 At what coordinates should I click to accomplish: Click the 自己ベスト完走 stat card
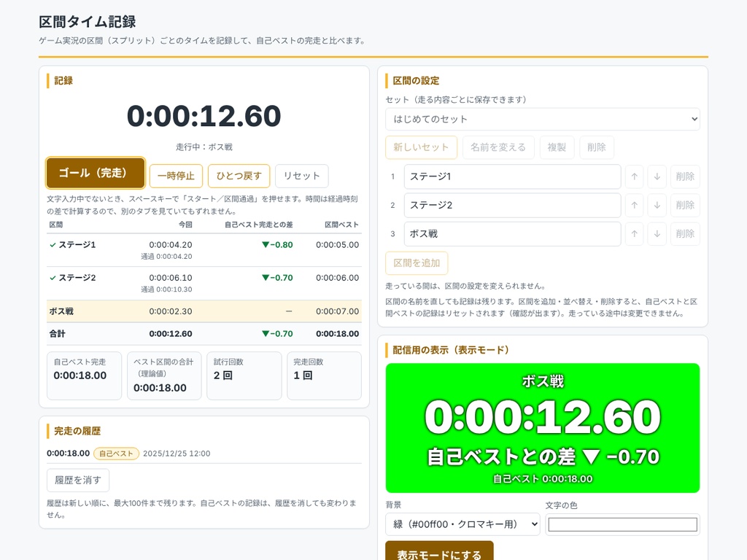point(84,376)
